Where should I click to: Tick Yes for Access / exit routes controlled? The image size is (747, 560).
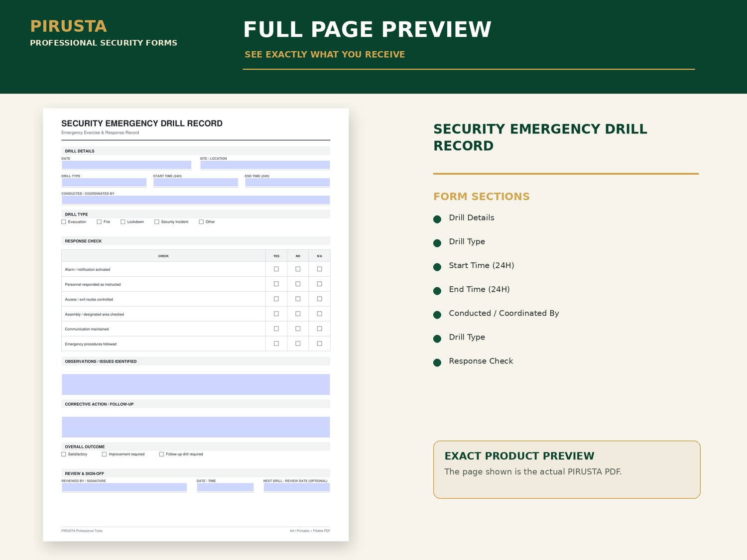pyautogui.click(x=276, y=299)
